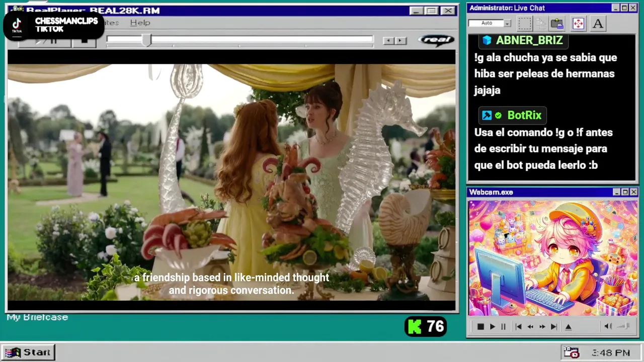Screen dimensions: 644x362
Task: Adjust the Webcam.exe volume slider
Action: click(x=624, y=326)
